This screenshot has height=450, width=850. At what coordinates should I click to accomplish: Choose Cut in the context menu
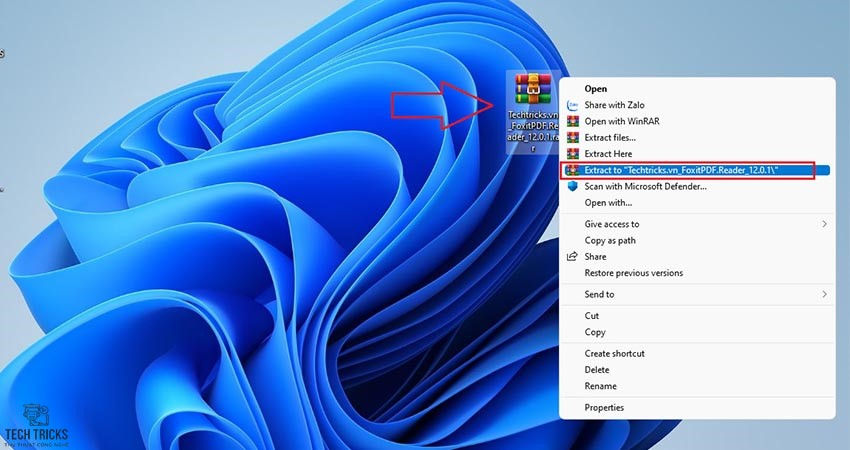point(697,316)
